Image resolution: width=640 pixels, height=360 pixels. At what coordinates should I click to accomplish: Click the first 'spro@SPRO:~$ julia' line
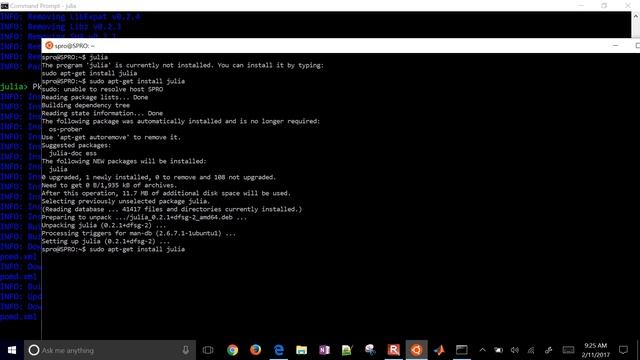click(x=75, y=57)
